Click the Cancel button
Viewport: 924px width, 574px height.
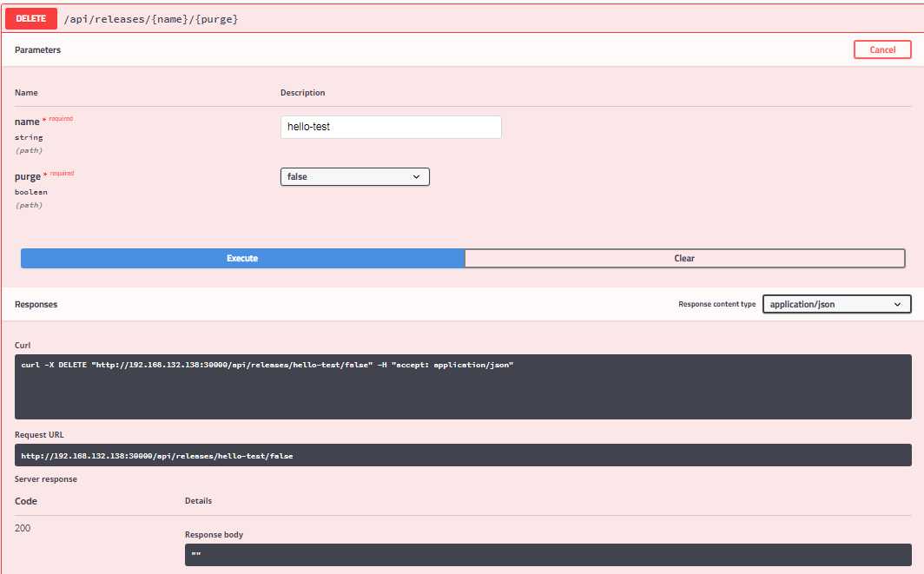click(882, 49)
